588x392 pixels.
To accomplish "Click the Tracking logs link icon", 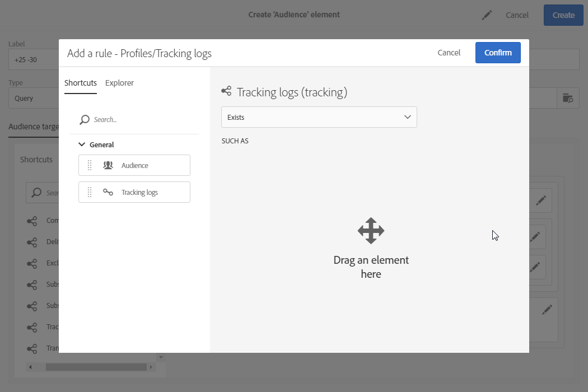I will pyautogui.click(x=108, y=192).
